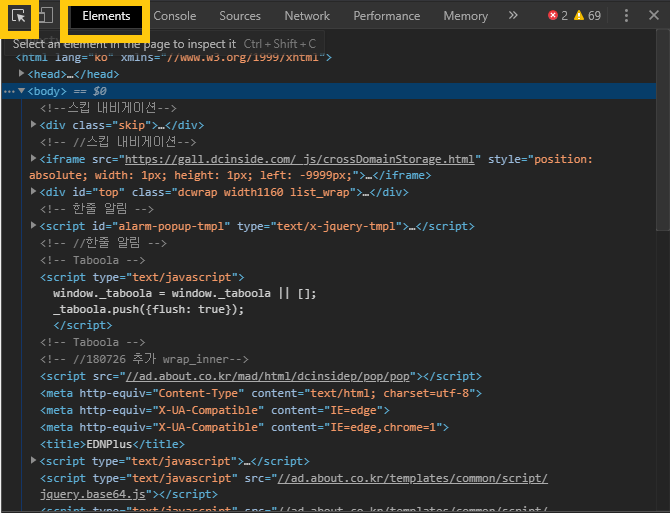
Task: Close the DevTools panel
Action: [653, 15]
